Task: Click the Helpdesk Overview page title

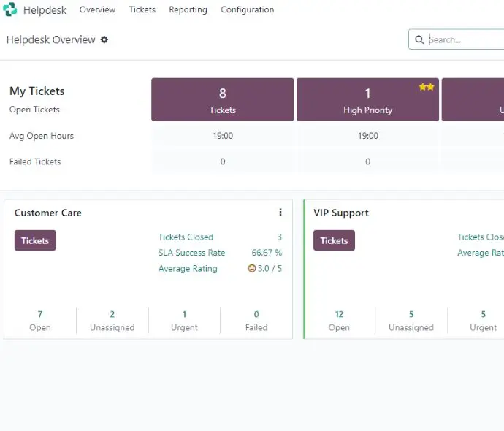Action: (51, 40)
